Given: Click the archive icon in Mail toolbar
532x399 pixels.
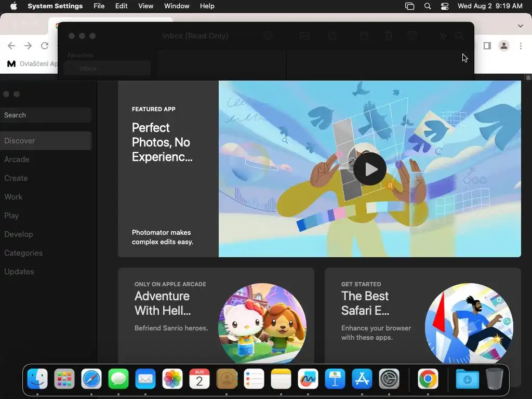Looking at the screenshot, I should point(364,36).
